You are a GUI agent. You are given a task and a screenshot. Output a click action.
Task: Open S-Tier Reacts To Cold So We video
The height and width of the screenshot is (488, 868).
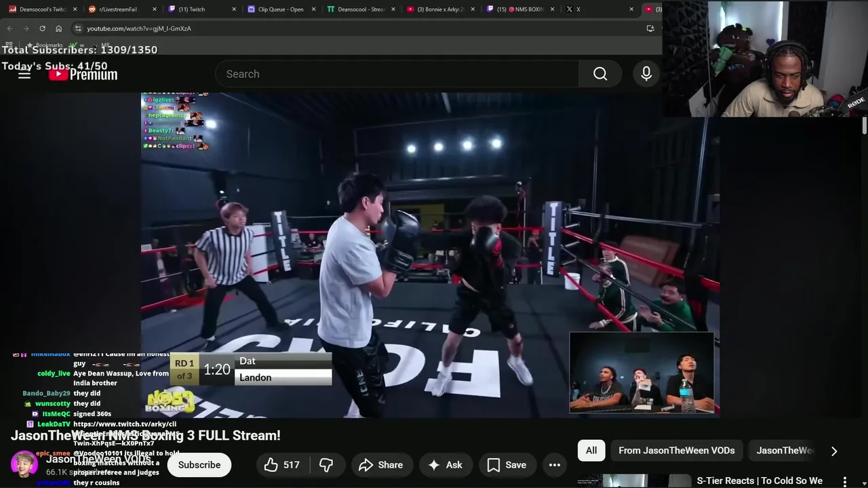(759, 481)
